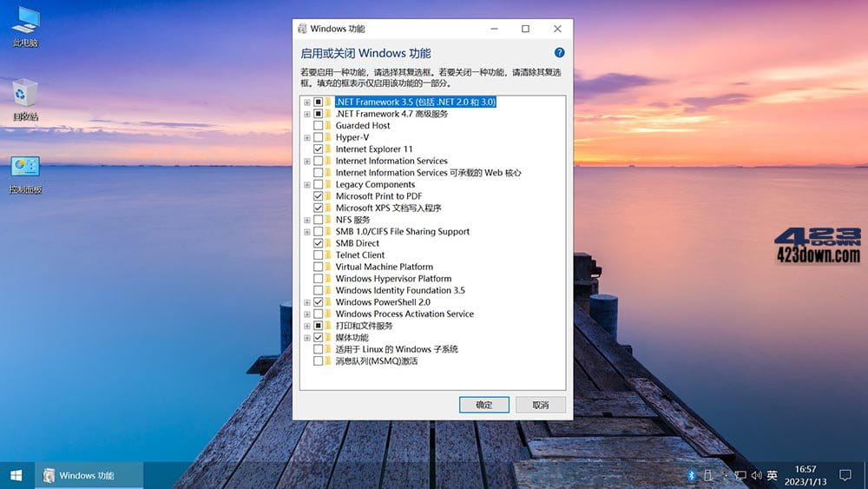Click the blue help question mark icon
868x489 pixels.
coord(559,53)
